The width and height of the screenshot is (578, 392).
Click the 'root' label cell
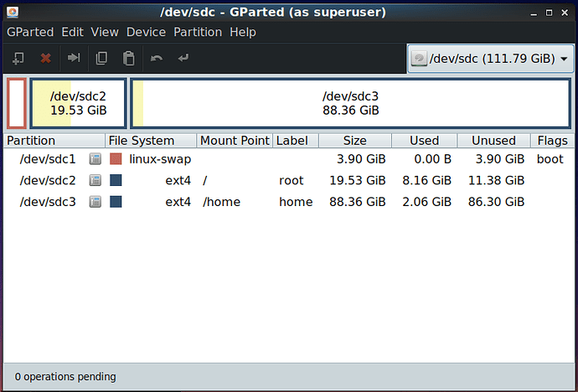[292, 181]
